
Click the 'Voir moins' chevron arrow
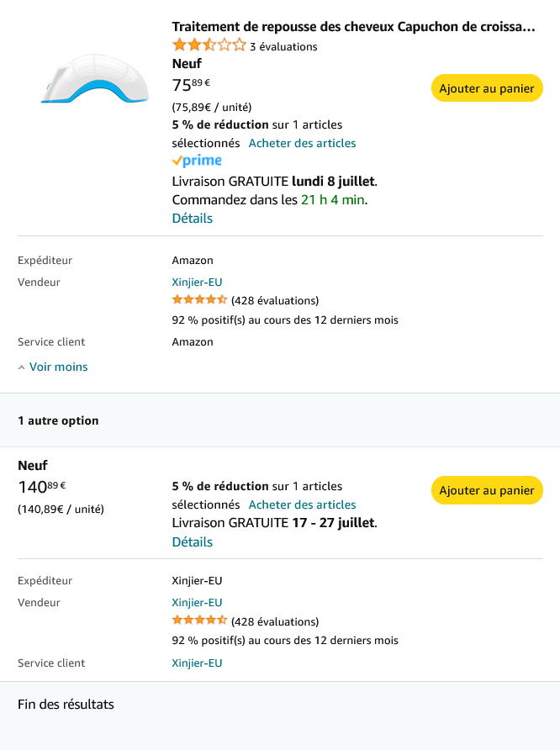click(x=20, y=366)
